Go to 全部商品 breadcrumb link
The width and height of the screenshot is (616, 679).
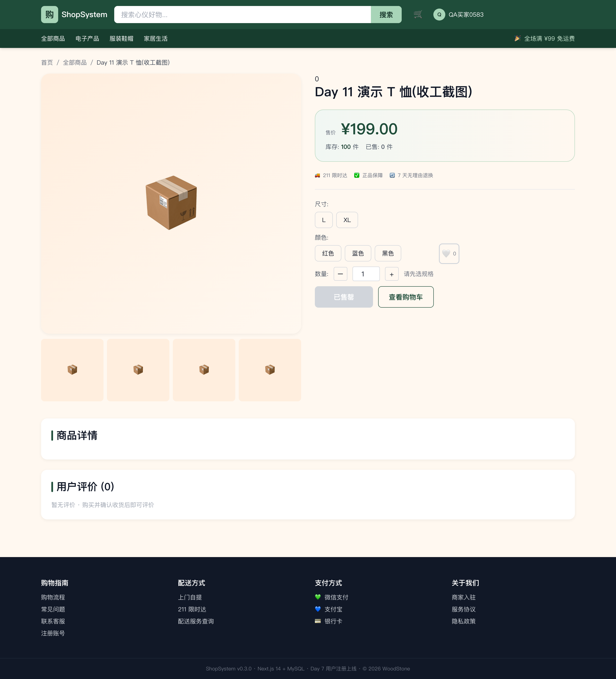tap(75, 63)
